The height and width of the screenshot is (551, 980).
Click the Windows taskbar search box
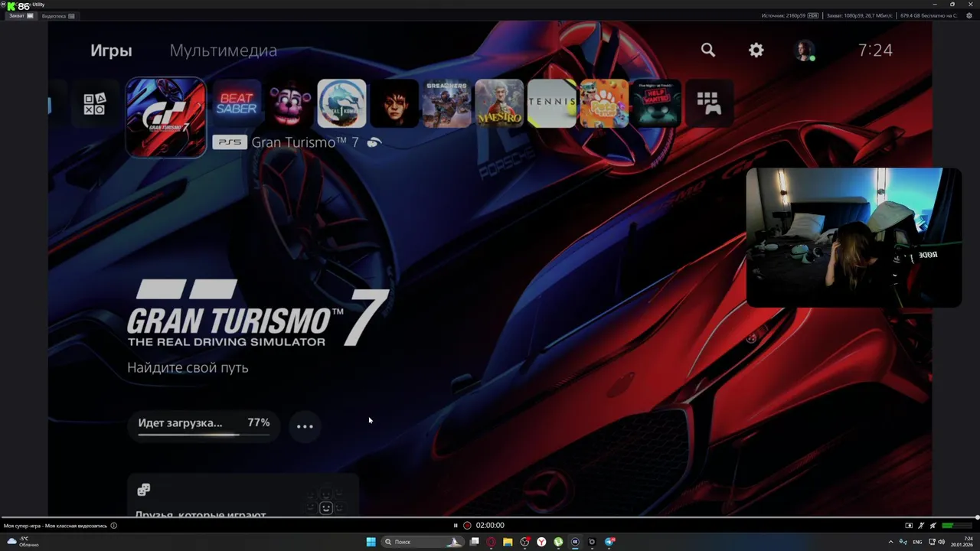click(x=423, y=542)
